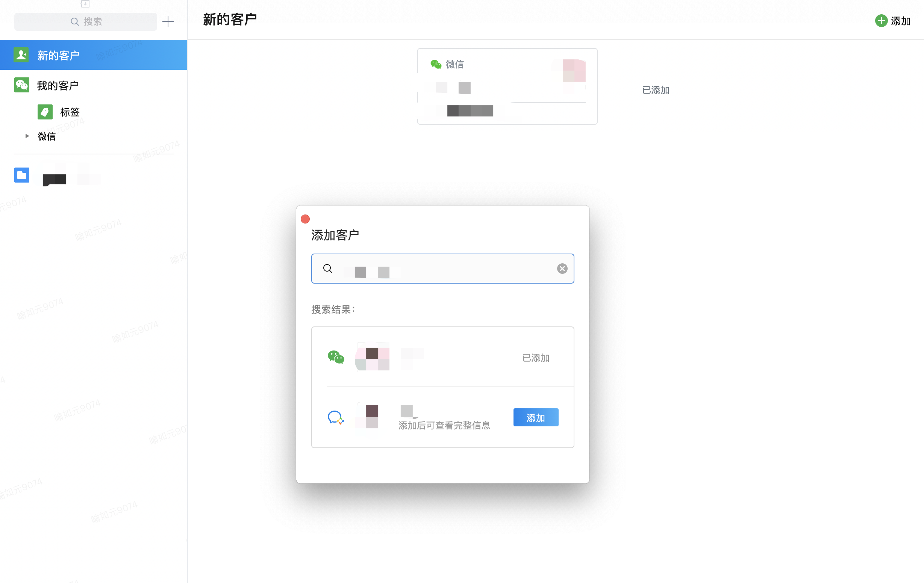
Task: Expand the 微信 tree triangle
Action: coord(27,136)
